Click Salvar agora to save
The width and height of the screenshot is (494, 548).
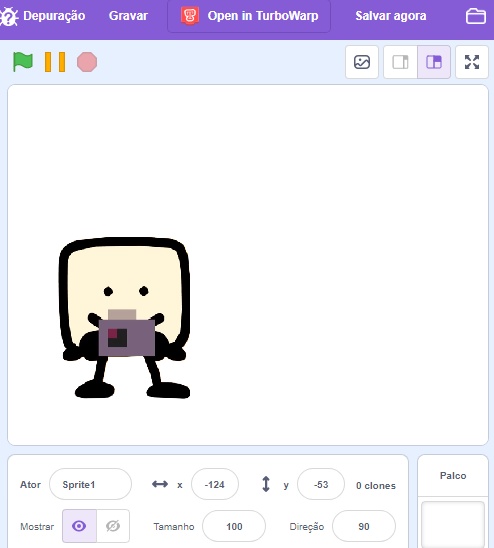pos(391,16)
